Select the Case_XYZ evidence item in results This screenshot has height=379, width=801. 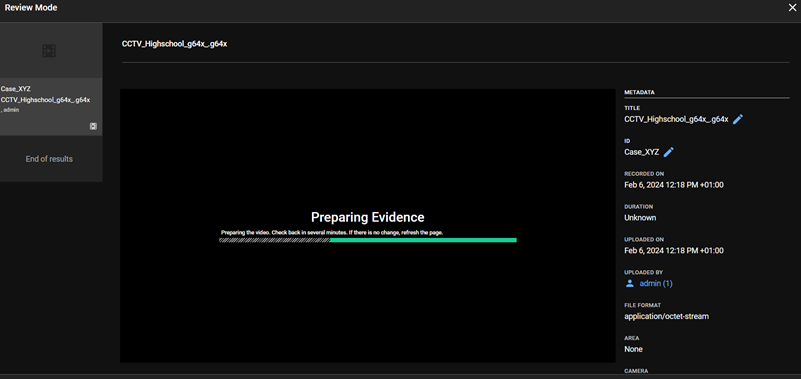(51, 107)
